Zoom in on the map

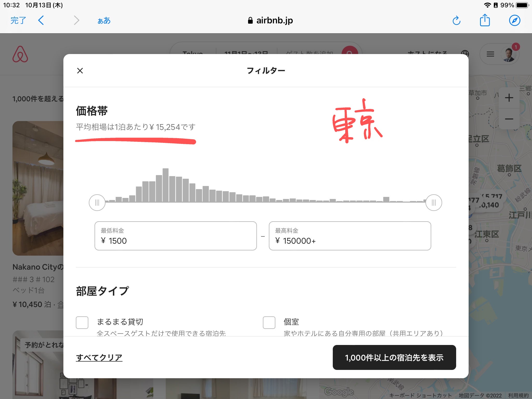(x=509, y=98)
